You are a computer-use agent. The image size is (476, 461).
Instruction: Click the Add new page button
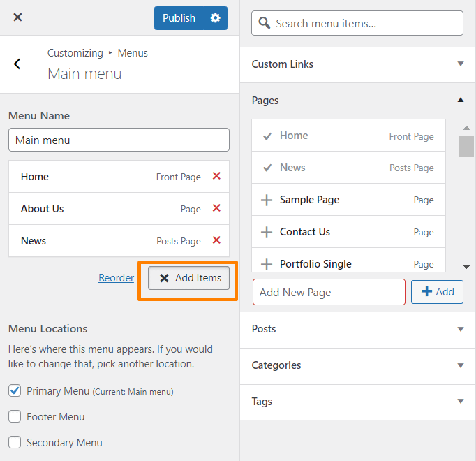click(x=437, y=292)
